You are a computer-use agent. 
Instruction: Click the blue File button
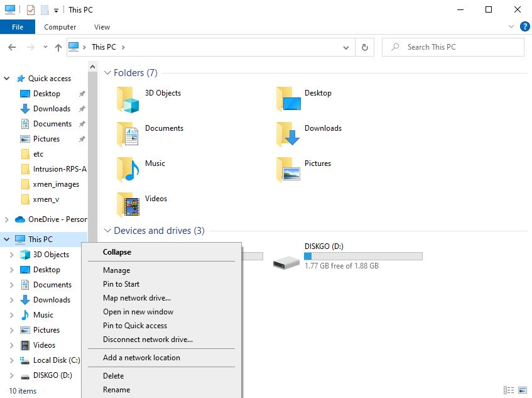click(x=18, y=27)
